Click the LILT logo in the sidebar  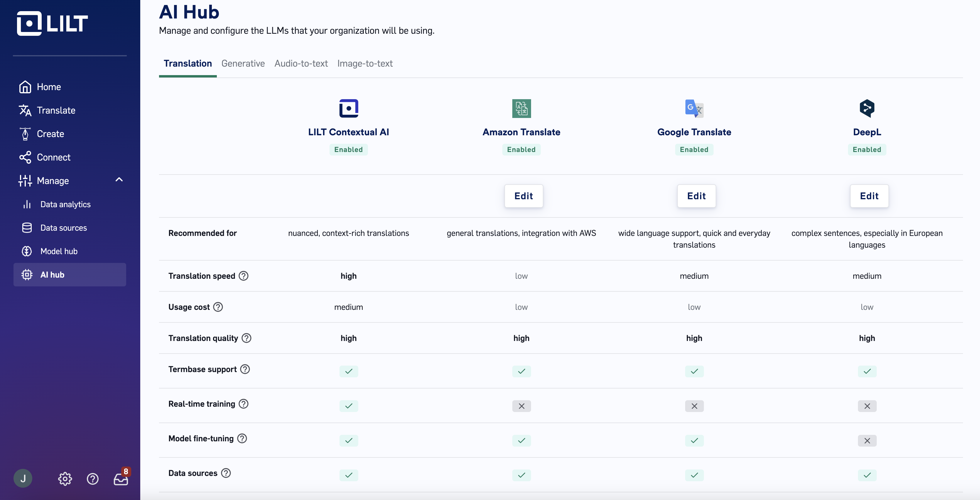[x=53, y=23]
